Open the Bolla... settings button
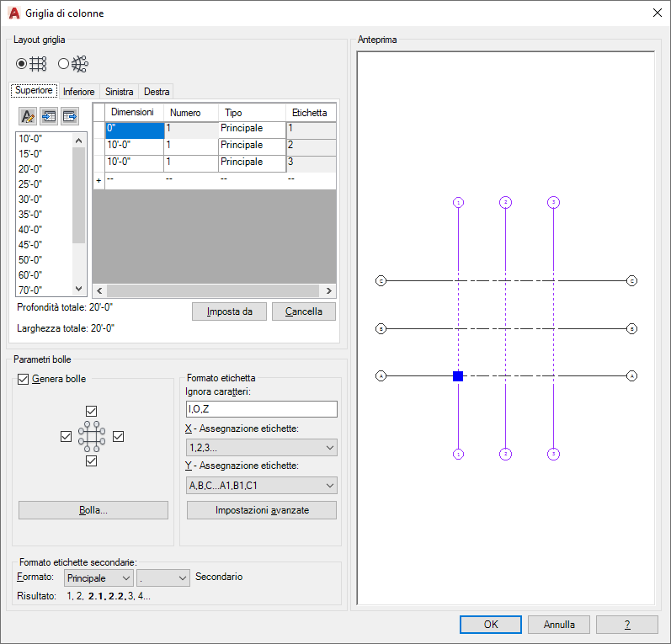This screenshot has width=671, height=644. (93, 510)
